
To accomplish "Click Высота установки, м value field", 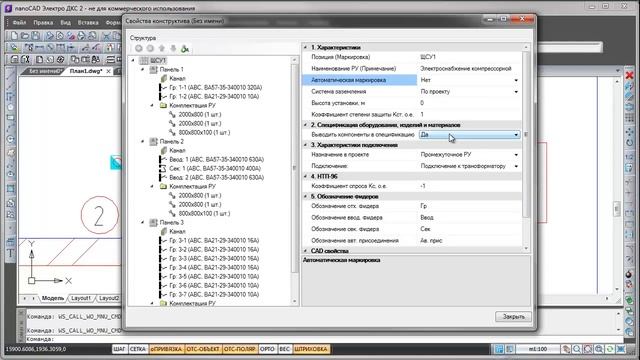I will 469,103.
